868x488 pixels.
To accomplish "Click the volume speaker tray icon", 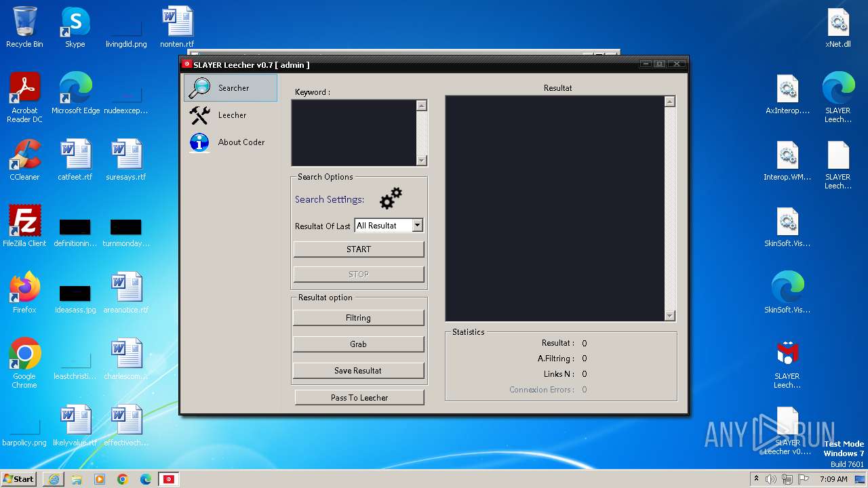I will (771, 479).
